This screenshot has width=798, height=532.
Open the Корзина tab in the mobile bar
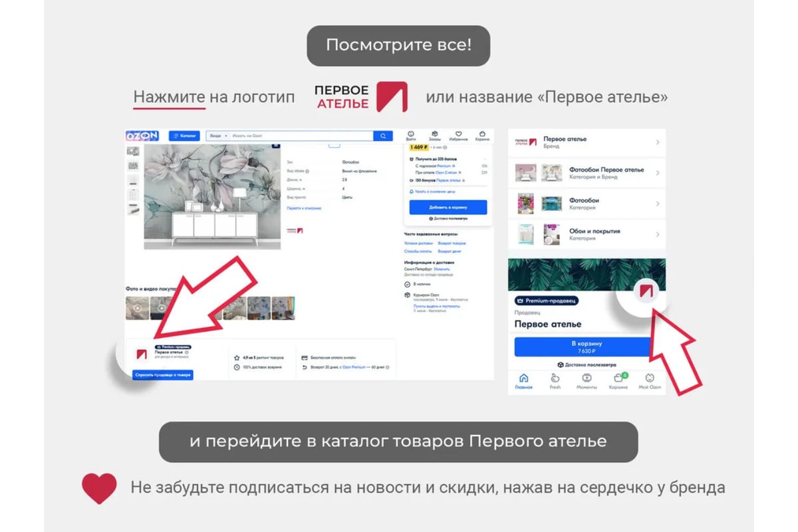(x=618, y=381)
